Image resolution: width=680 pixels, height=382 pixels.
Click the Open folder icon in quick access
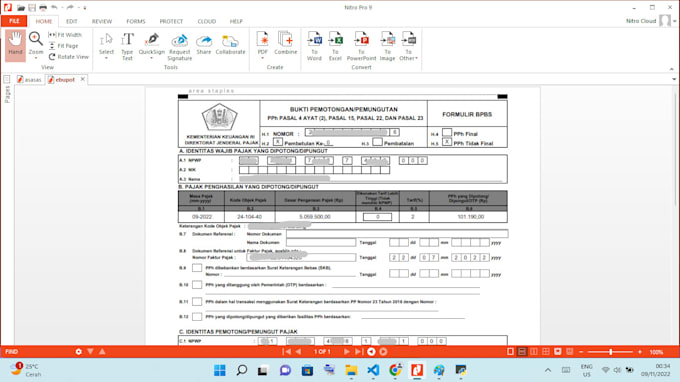click(x=21, y=8)
